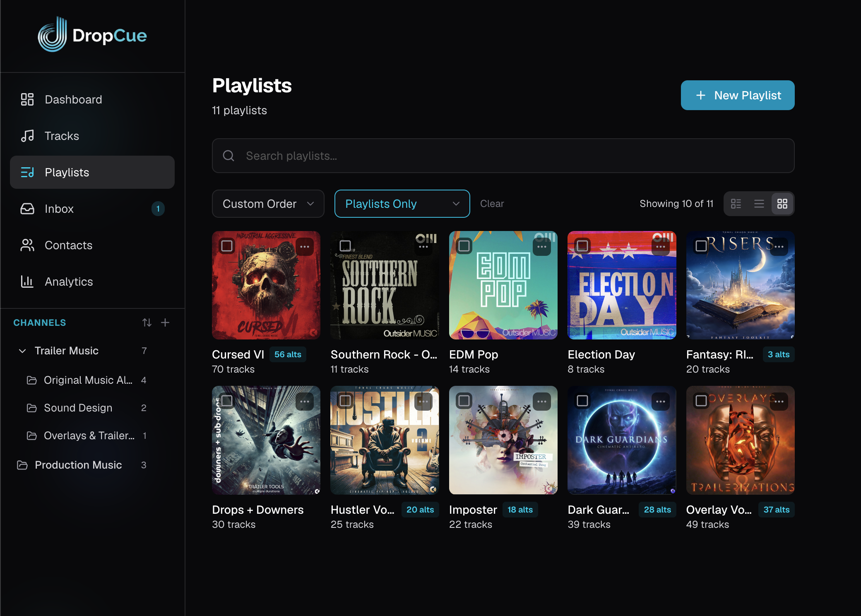Switch to grid view layout icon

pos(782,204)
